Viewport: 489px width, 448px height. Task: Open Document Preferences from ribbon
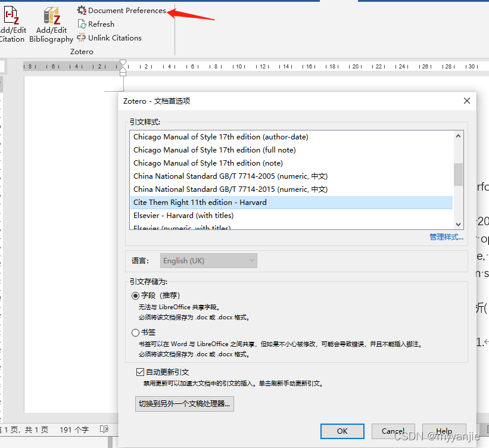click(x=122, y=11)
